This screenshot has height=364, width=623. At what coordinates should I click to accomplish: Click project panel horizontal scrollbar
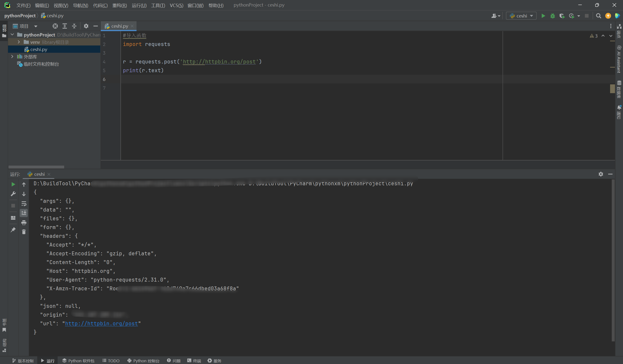(x=36, y=167)
